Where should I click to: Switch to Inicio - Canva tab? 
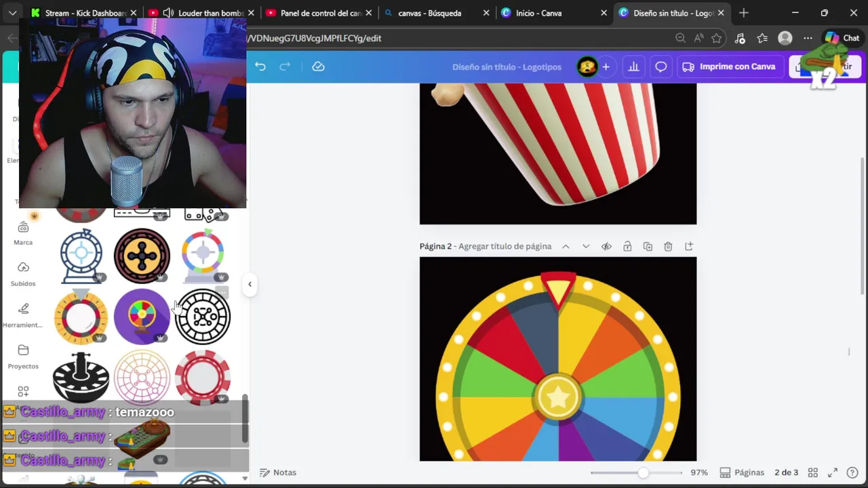(x=554, y=13)
